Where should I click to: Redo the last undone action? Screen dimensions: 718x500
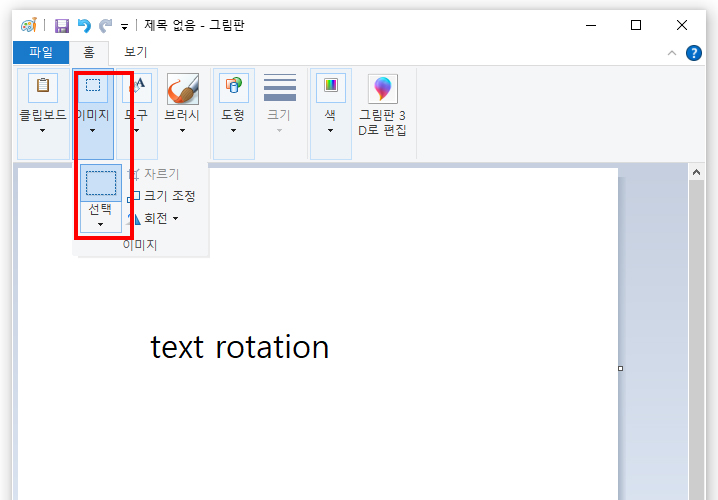[x=106, y=26]
